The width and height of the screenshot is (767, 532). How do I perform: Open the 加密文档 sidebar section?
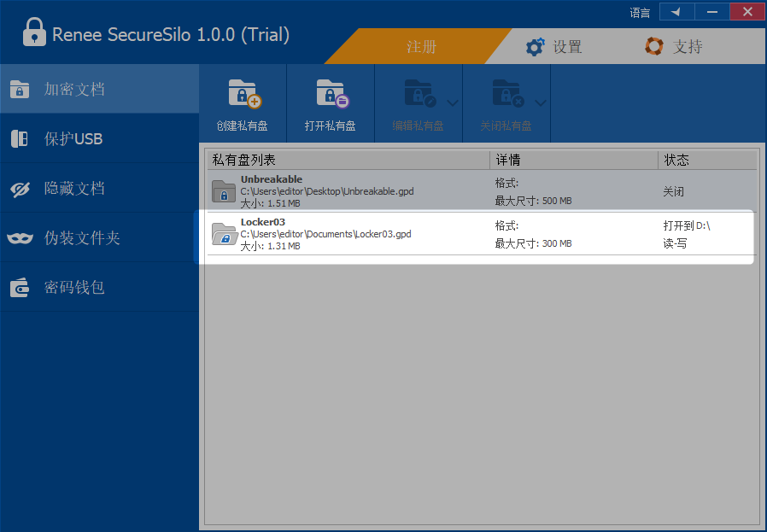pos(99,89)
